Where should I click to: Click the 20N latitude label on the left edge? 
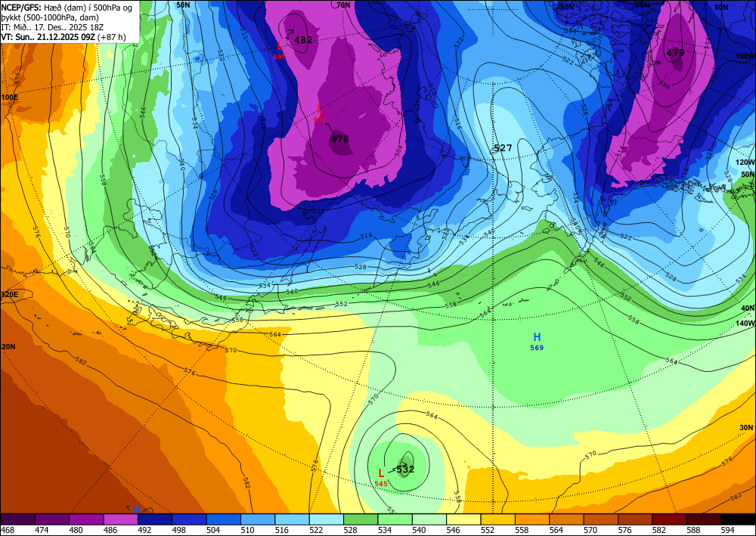[8, 346]
